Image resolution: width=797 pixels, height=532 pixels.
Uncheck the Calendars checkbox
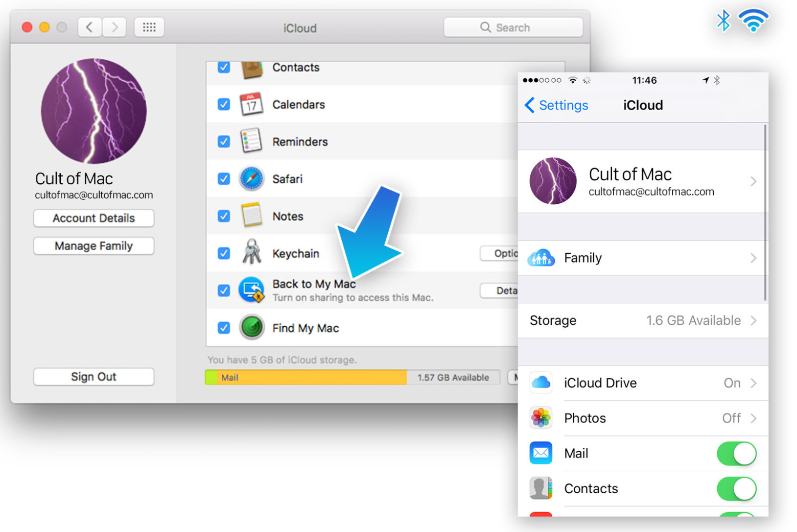point(224,104)
